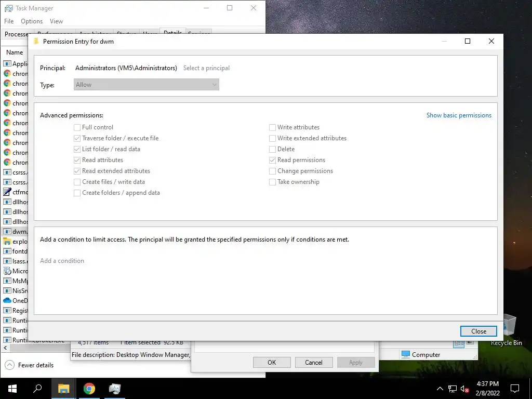Click Cancel in the dialog behind
Image resolution: width=532 pixels, height=399 pixels.
(314, 362)
